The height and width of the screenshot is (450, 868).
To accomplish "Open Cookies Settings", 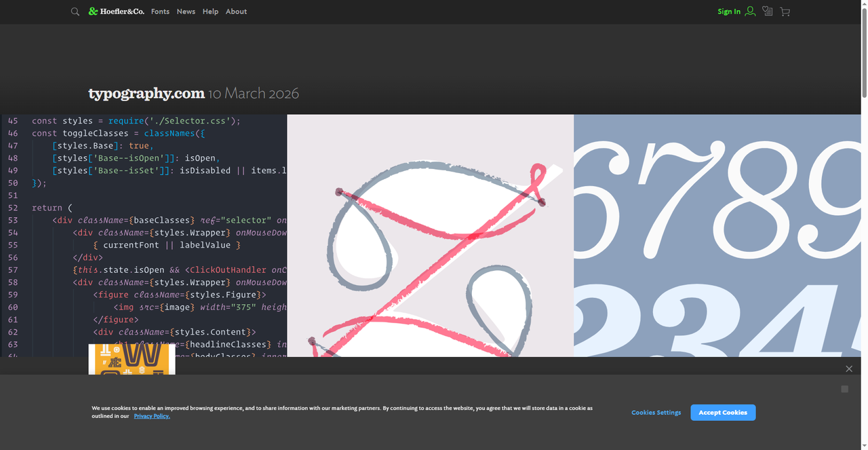I will pyautogui.click(x=656, y=413).
